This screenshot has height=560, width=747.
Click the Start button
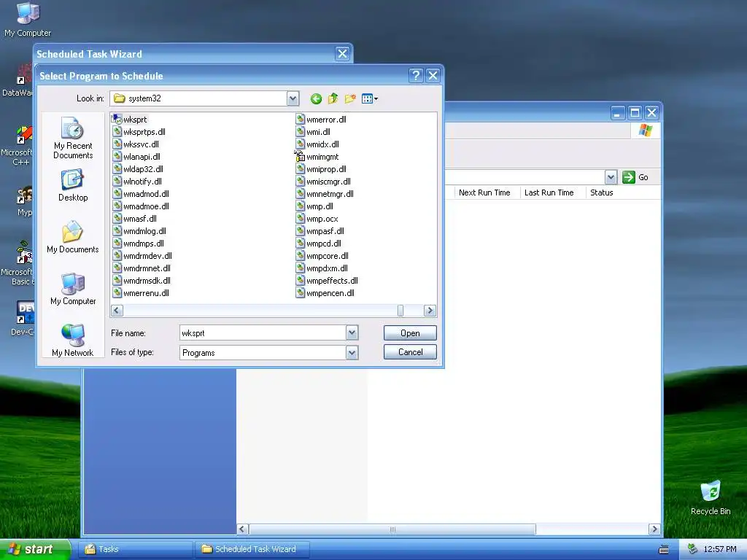[35, 549]
